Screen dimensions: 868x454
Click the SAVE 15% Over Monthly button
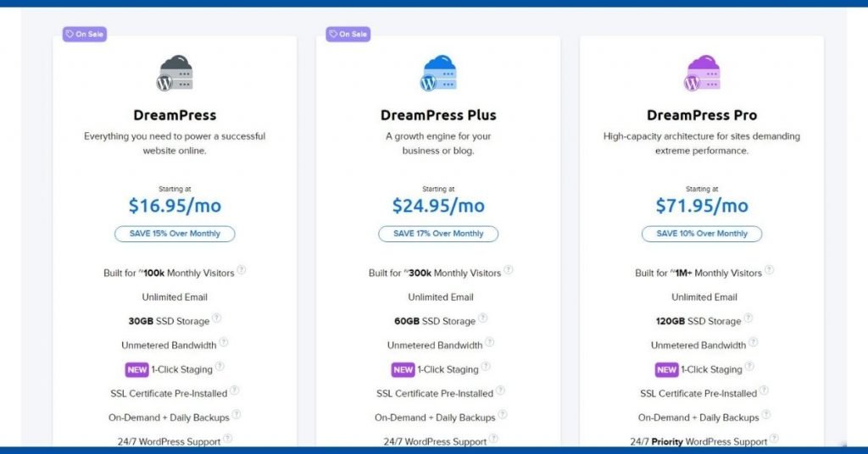click(x=175, y=234)
